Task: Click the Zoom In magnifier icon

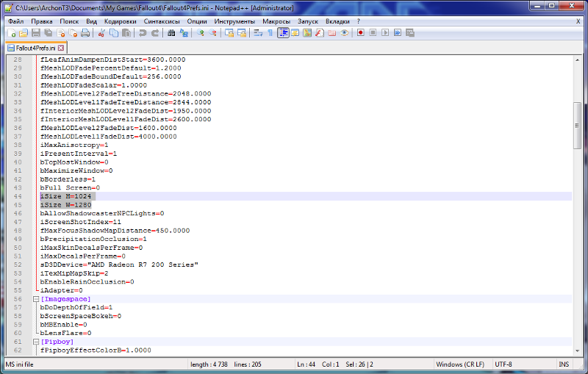Action: (200, 33)
